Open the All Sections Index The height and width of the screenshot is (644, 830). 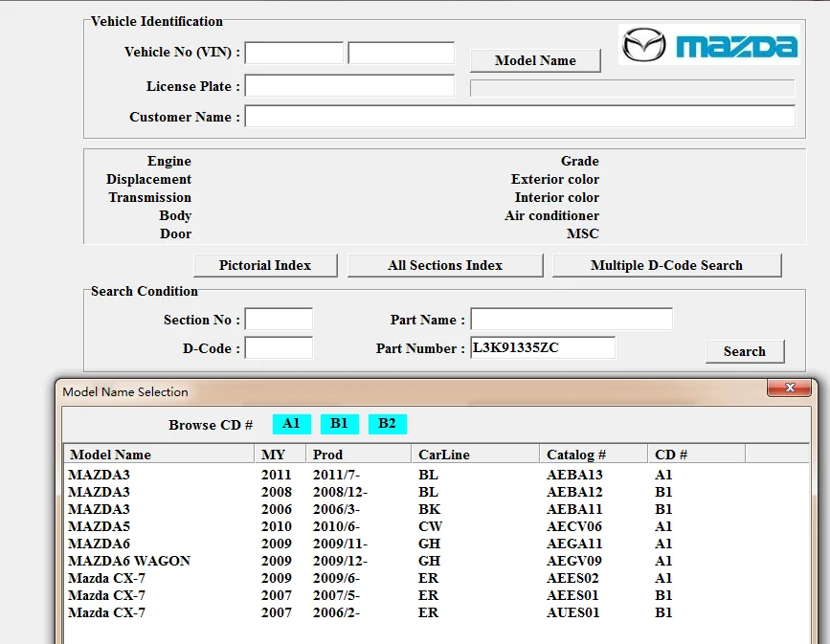[445, 265]
